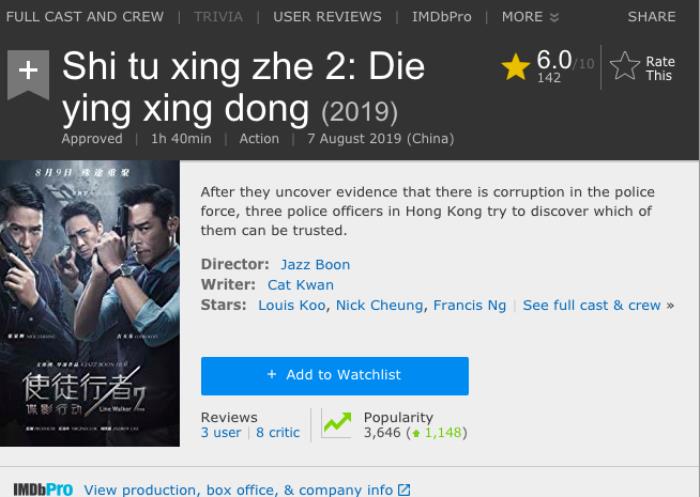Click the movie poster thumbnail
This screenshot has height=497, width=700.
[90, 303]
